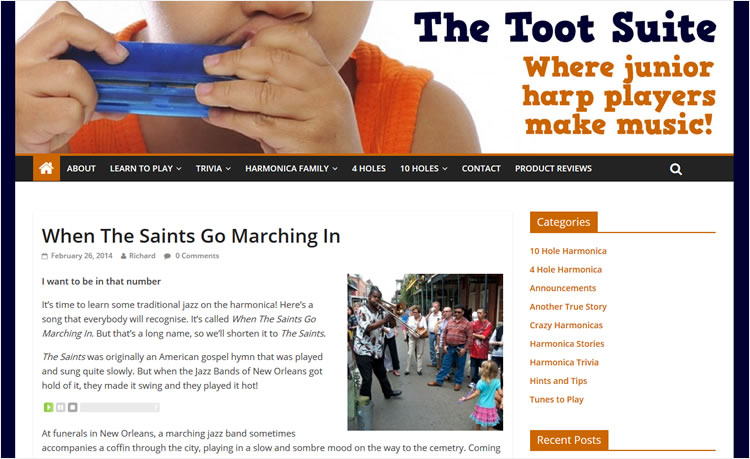Start the audio player's green play button
This screenshot has width=750, height=459.
tap(48, 407)
